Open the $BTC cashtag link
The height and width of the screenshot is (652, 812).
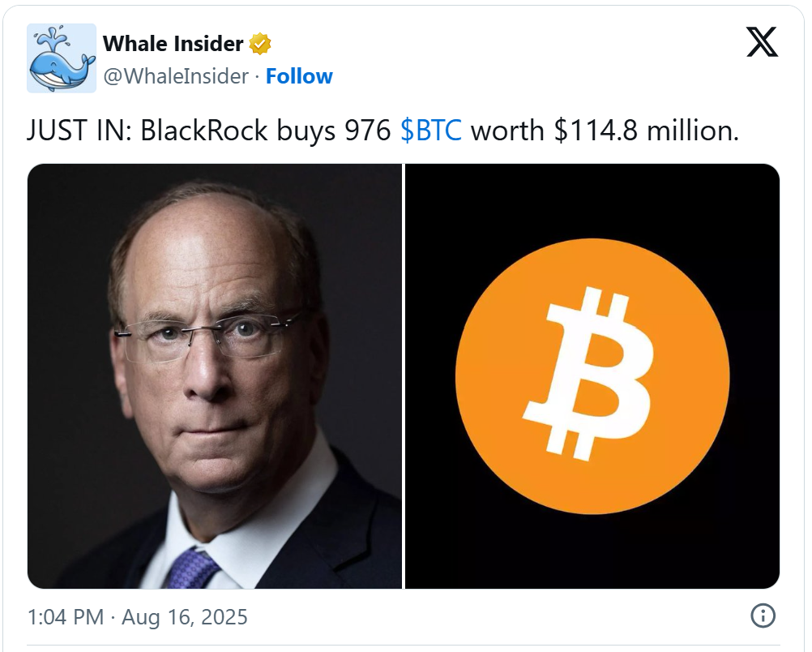[x=431, y=130]
